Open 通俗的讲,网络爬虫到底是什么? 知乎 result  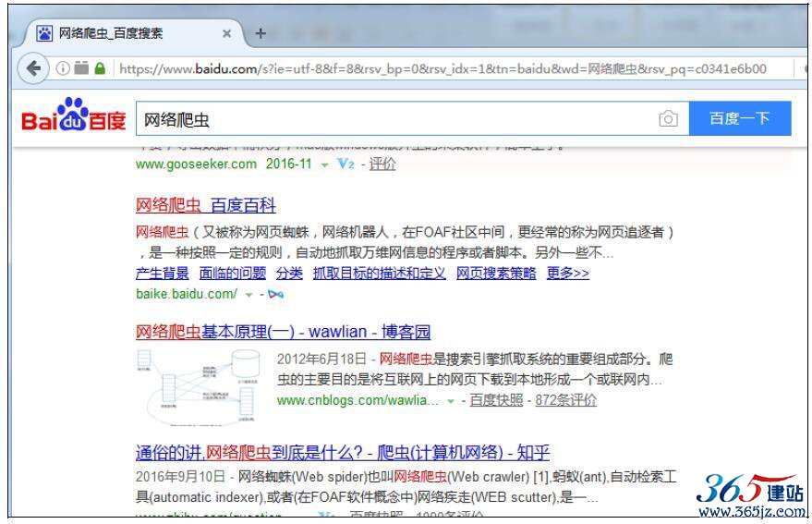[x=343, y=453]
